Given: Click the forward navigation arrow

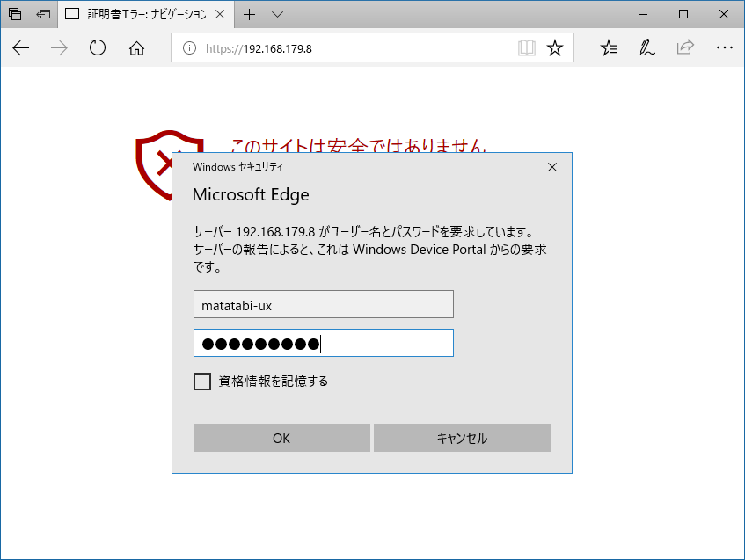Looking at the screenshot, I should [60, 48].
